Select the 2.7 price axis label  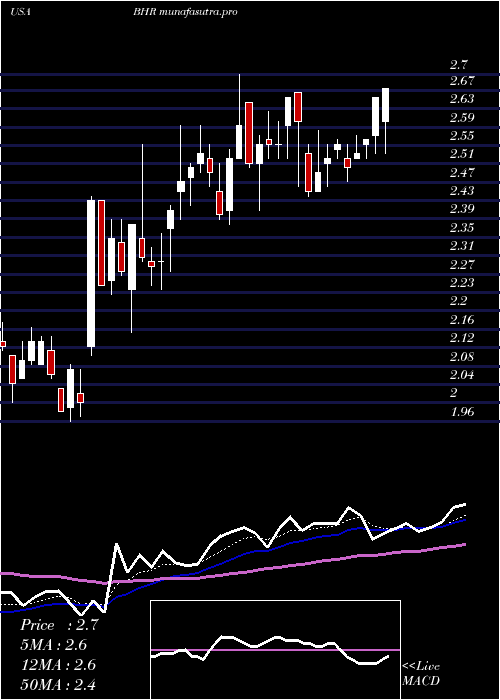458,65
